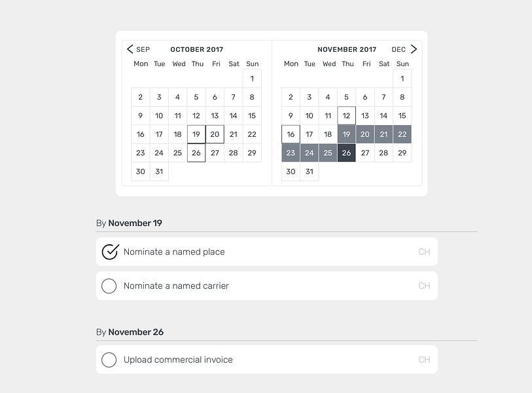Click outlined November 12 date cell
Viewport: 532px width, 393px height.
(346, 115)
